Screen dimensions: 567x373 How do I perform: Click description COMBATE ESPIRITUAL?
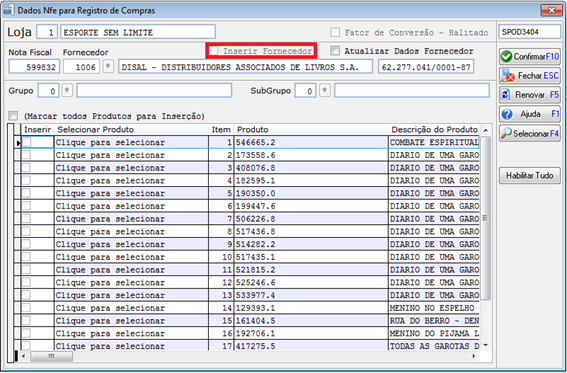434,142
